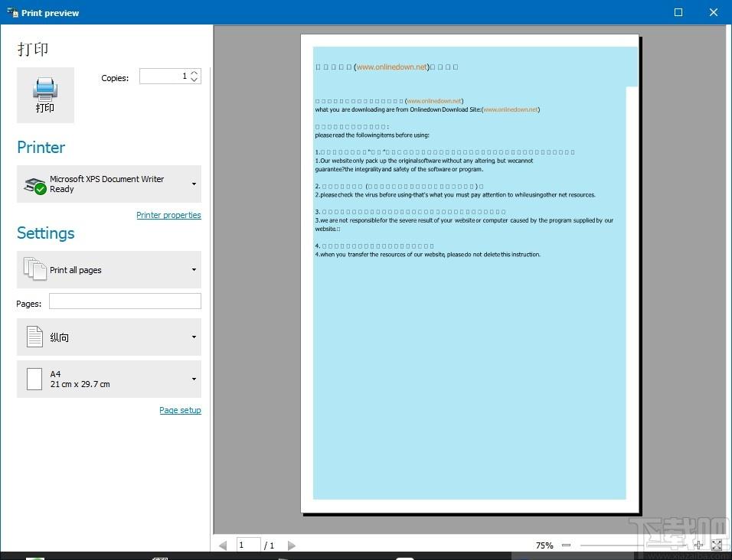The height and width of the screenshot is (560, 732).
Task: Go to the next preview page arrow
Action: point(292,545)
